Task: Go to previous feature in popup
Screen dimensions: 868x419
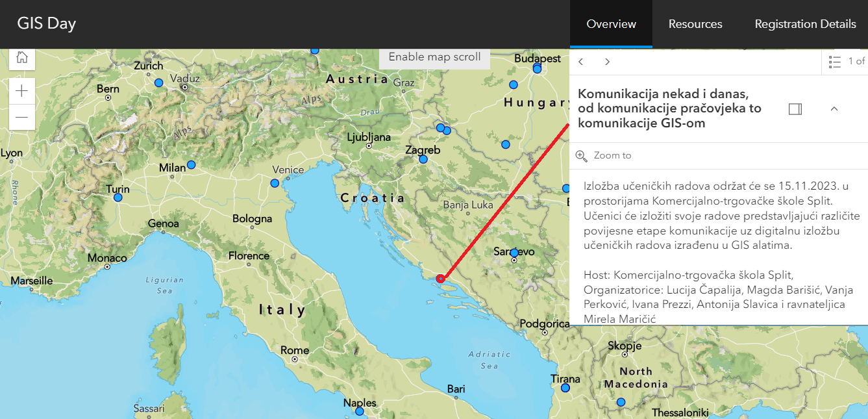Action: click(x=581, y=62)
